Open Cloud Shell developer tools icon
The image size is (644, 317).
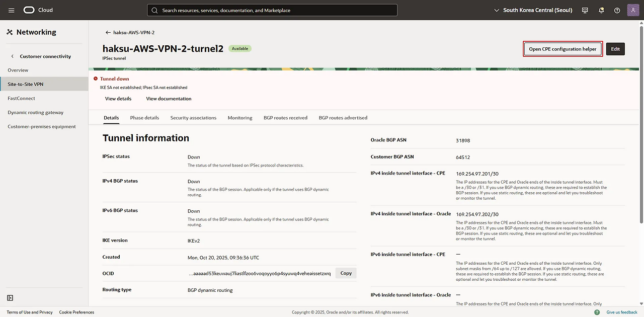click(x=585, y=10)
